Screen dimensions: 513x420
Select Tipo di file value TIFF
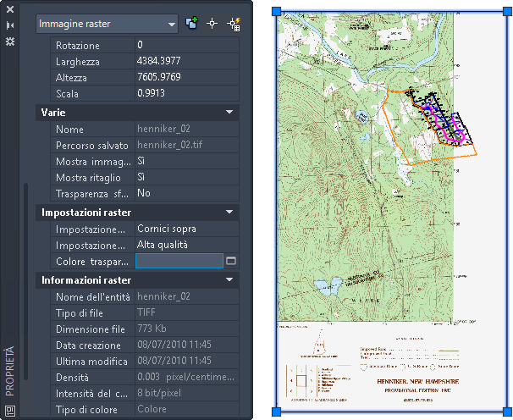[x=187, y=312]
